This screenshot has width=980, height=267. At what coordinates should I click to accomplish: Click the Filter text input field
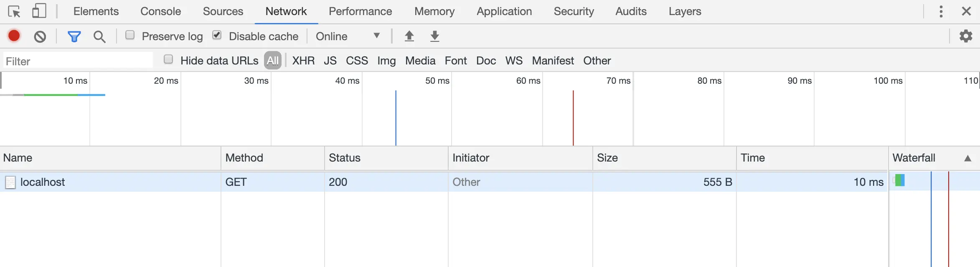tap(78, 61)
